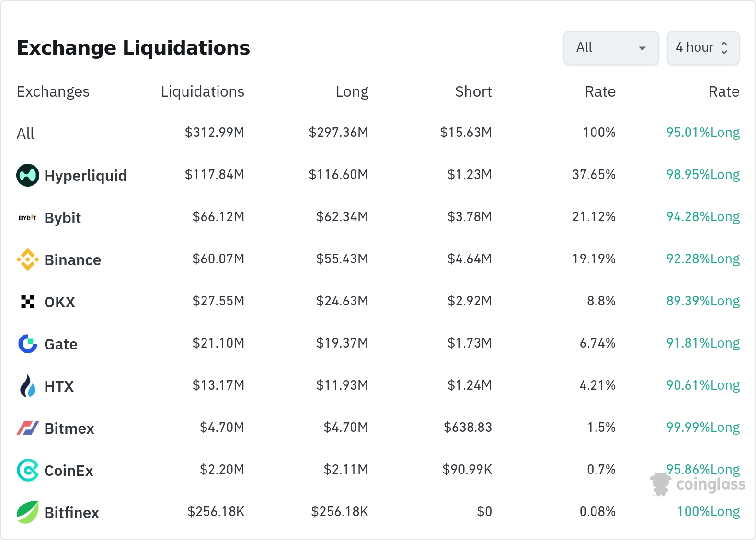Click the Gate exchange logo icon
Screen dimensions: 756x540
click(28, 344)
